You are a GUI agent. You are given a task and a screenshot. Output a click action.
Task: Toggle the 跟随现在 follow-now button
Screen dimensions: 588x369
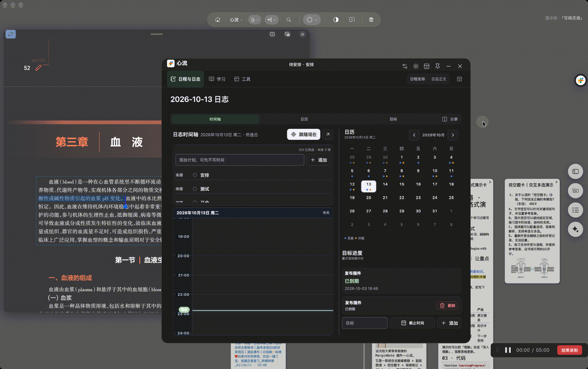(304, 134)
